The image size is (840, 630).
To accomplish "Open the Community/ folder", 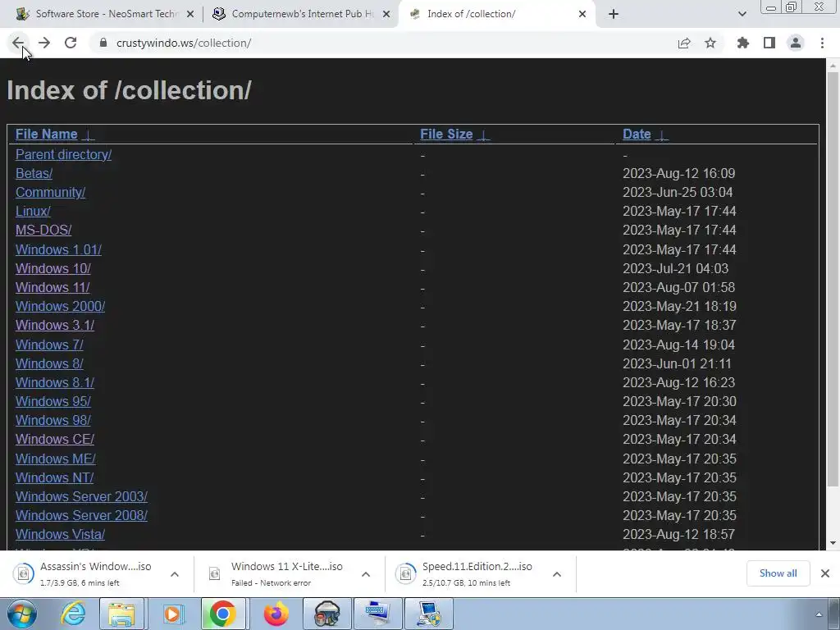I will pyautogui.click(x=50, y=192).
